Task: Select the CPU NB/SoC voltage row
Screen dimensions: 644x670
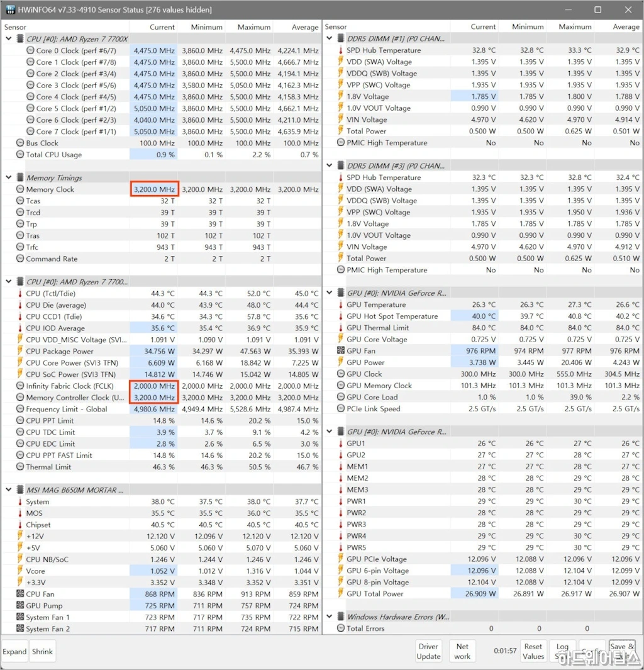Action: 161,559
